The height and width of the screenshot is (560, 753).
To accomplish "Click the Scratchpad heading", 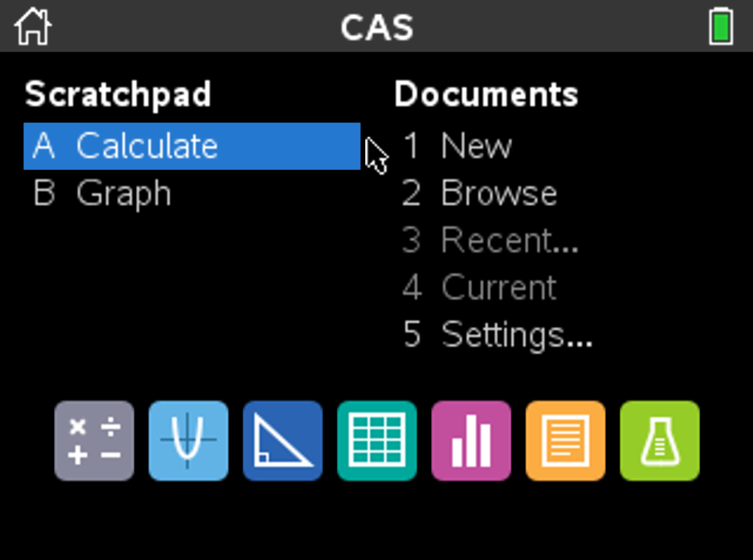I will tap(118, 94).
